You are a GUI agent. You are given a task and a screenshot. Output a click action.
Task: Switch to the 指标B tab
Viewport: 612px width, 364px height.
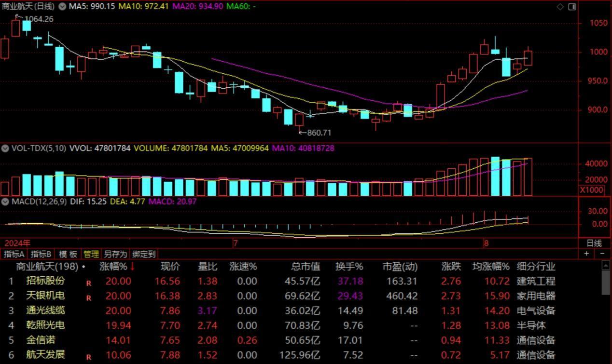pyautogui.click(x=41, y=254)
